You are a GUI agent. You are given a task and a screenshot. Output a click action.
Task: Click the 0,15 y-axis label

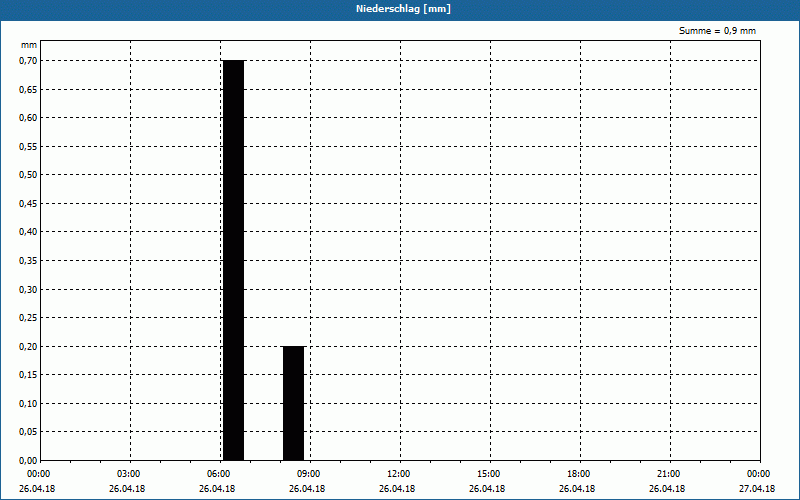[28, 375]
